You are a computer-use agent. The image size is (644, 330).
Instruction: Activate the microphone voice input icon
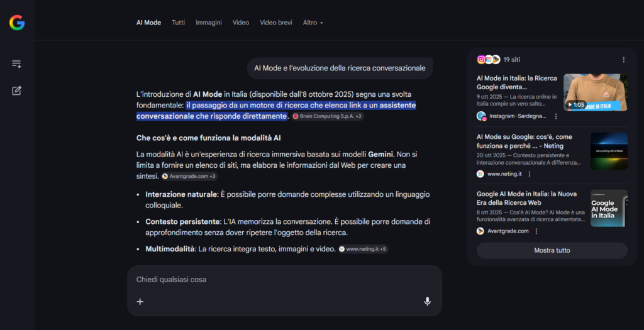[428, 302]
